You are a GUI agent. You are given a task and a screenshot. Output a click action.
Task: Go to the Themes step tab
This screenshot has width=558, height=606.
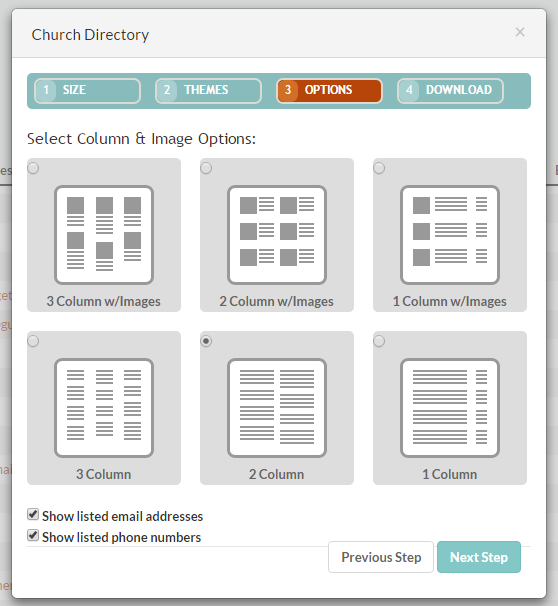tap(208, 91)
